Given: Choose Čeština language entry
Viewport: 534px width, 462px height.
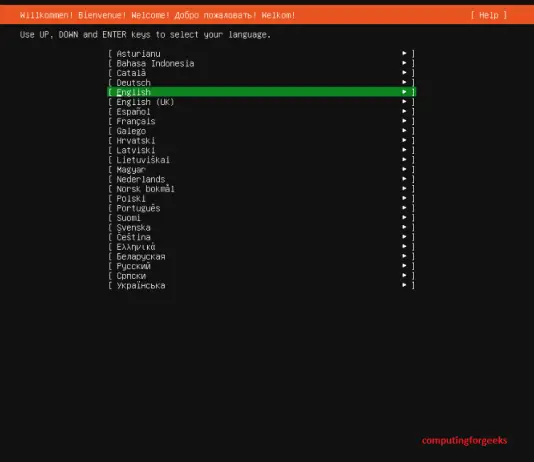Looking at the screenshot, I should [x=262, y=237].
